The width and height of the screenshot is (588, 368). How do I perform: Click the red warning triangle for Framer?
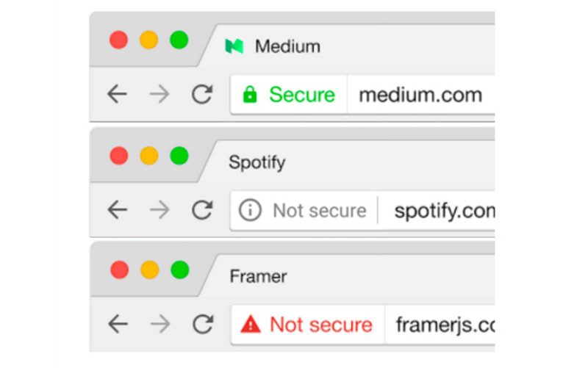(x=251, y=324)
